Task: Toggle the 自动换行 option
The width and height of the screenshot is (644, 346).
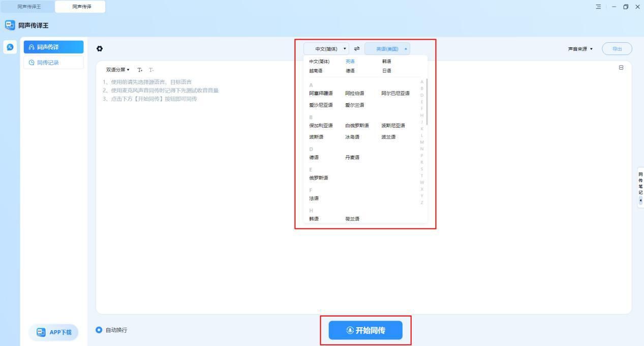Action: 99,330
